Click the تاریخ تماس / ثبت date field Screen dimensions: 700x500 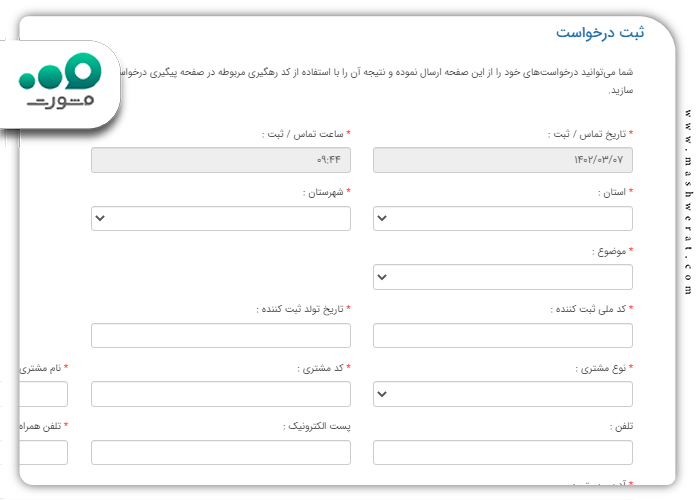[503, 160]
